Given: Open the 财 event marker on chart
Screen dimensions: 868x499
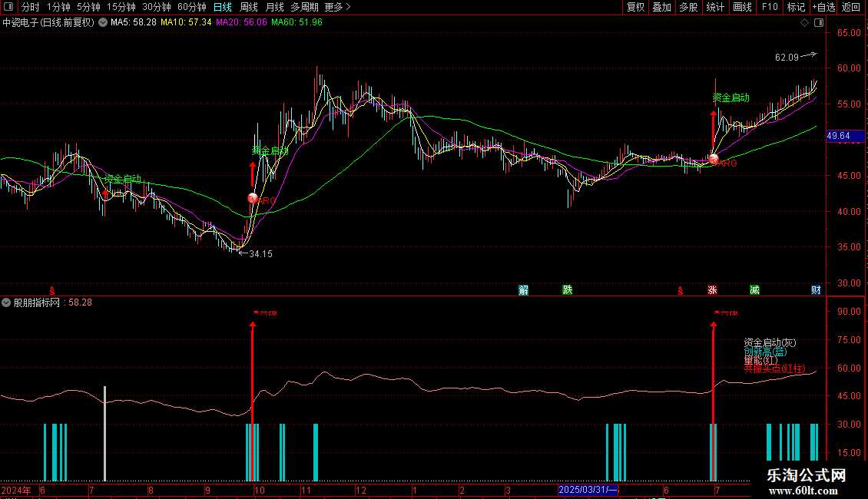Looking at the screenshot, I should tap(816, 290).
